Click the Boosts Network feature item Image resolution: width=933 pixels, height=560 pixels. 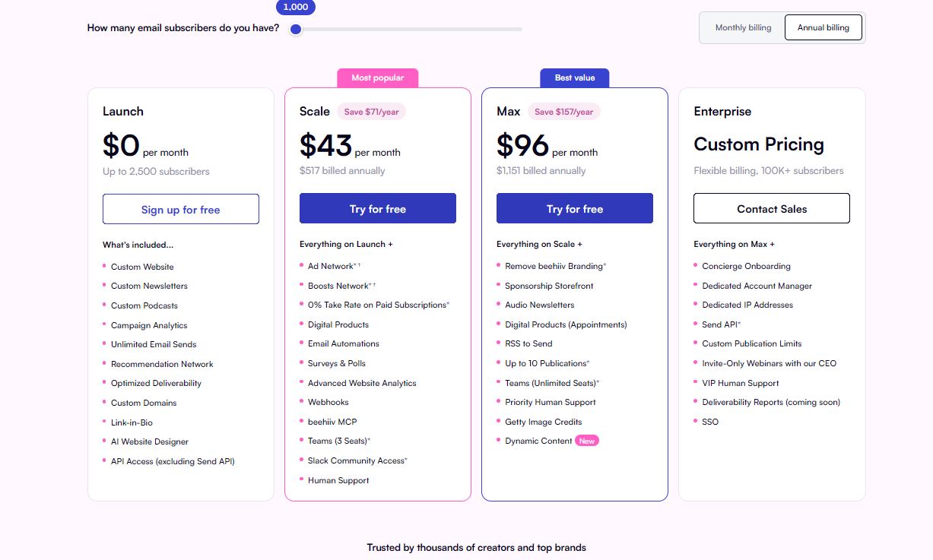[x=338, y=286]
